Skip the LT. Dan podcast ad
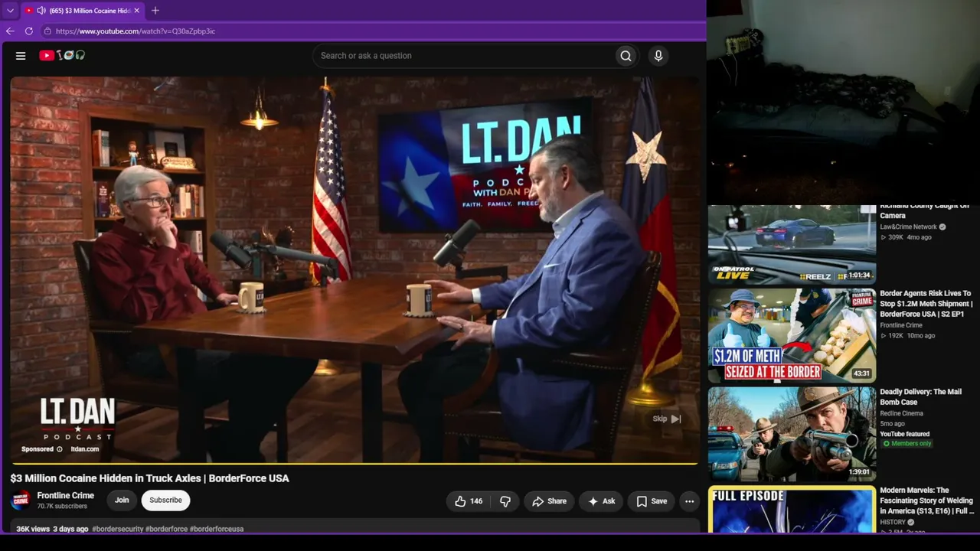 click(667, 419)
